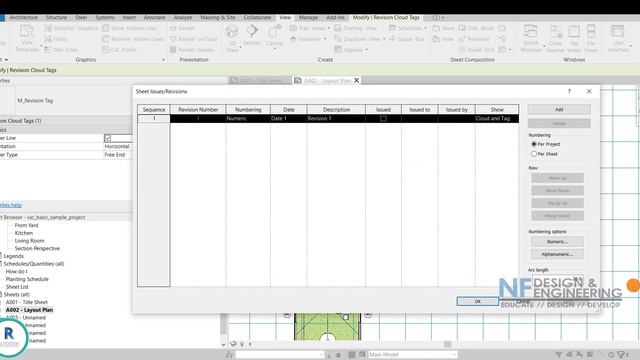Viewport: 640px width, 360px height.
Task: Click the Move Up row button
Action: [557, 178]
